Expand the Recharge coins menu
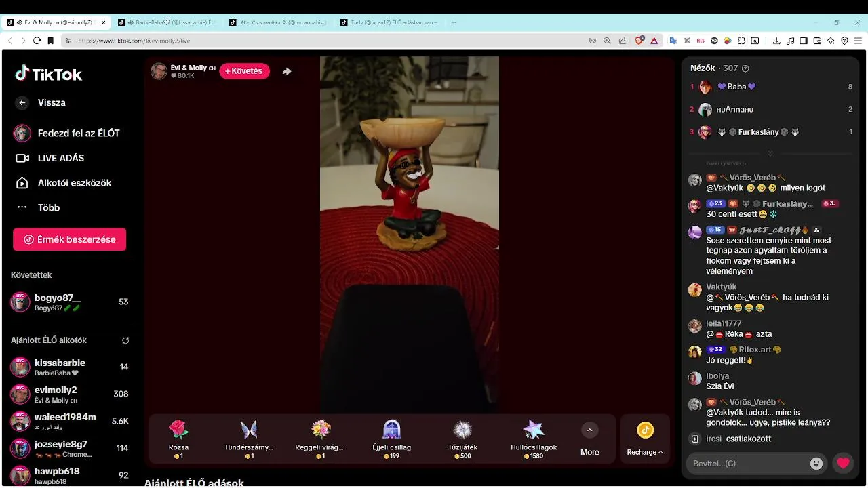The height and width of the screenshot is (488, 868). click(645, 439)
